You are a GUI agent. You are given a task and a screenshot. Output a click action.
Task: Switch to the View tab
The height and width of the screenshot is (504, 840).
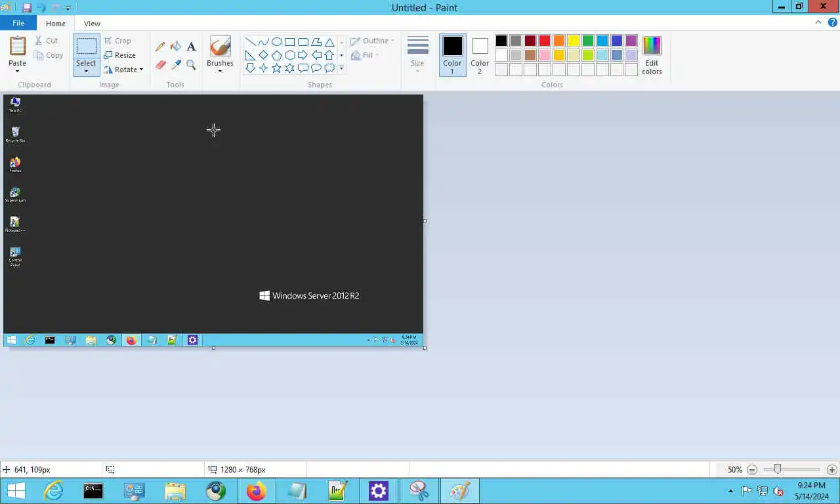tap(93, 24)
